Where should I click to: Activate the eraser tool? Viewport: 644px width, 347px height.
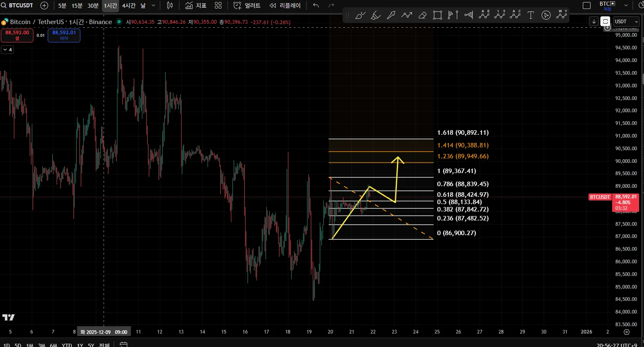pyautogui.click(x=423, y=16)
